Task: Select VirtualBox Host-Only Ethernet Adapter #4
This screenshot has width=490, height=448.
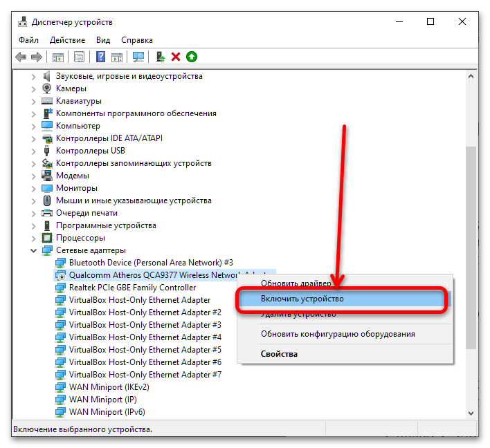Action: [145, 337]
